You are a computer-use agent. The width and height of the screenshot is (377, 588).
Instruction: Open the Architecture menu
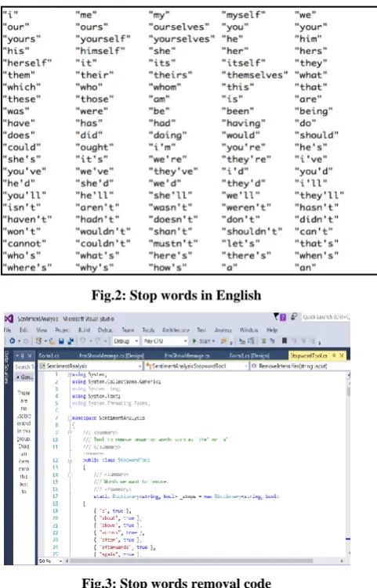tap(176, 330)
